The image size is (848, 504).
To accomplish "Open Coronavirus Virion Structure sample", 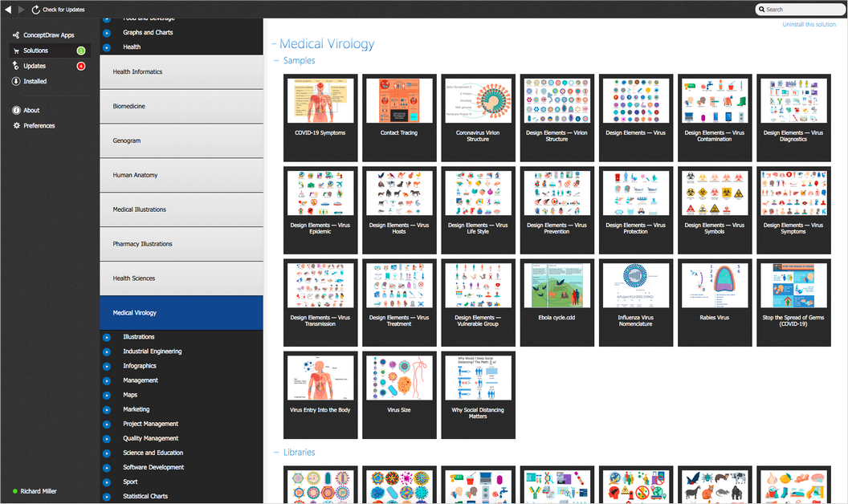I will click(x=478, y=118).
